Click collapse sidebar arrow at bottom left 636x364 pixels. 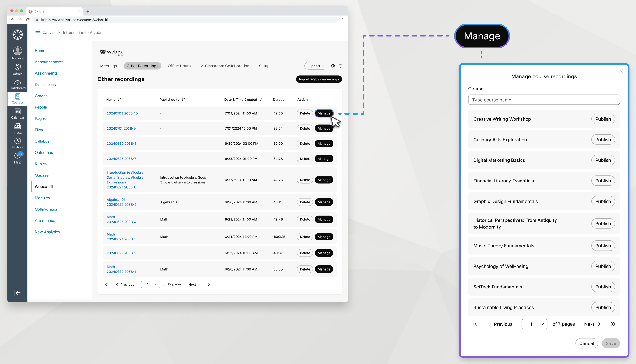click(17, 292)
